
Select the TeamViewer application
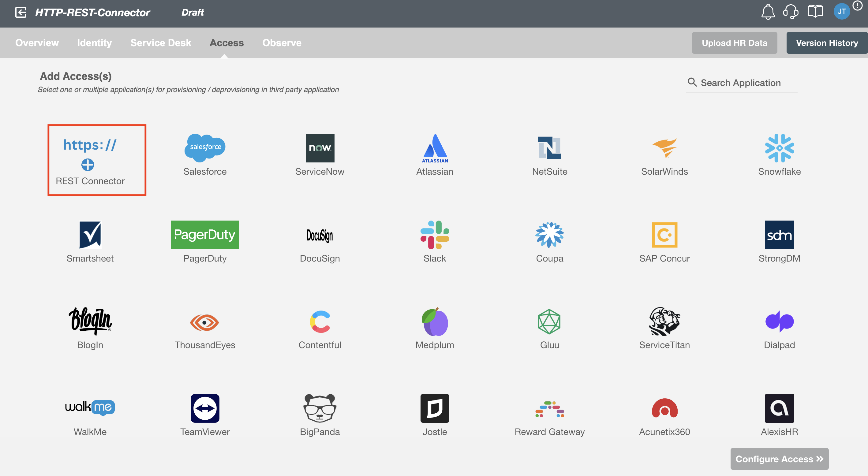click(205, 415)
